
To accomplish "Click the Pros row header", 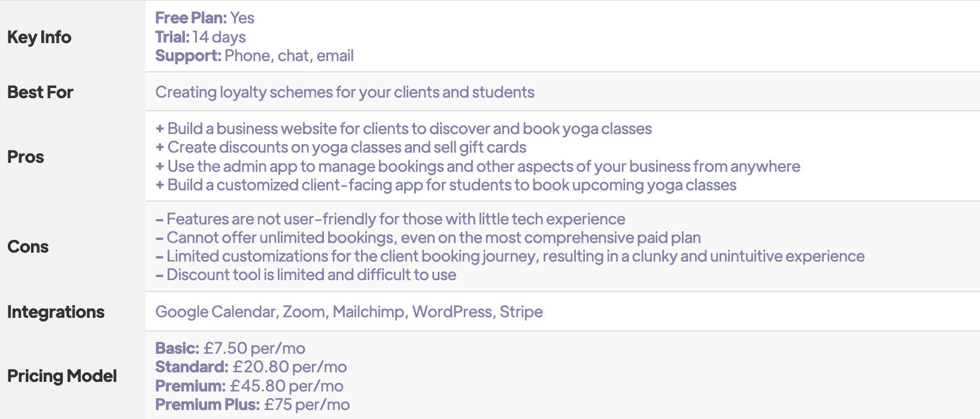I will click(26, 157).
